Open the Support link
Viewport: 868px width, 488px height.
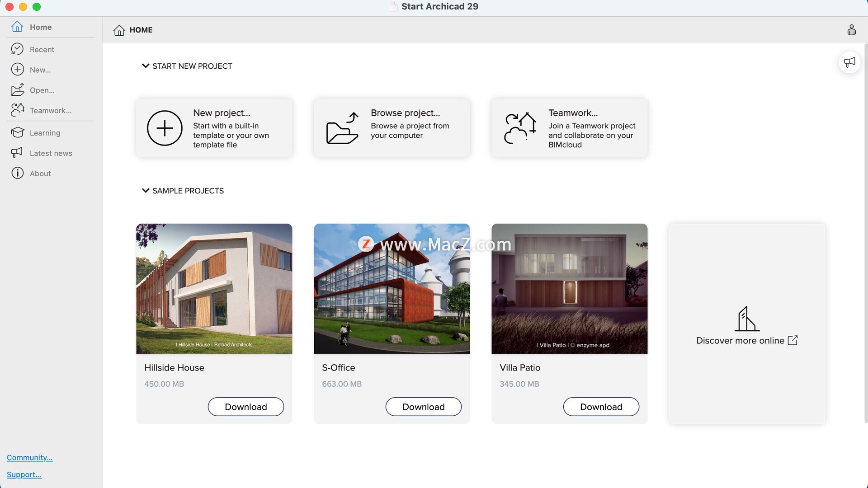coord(24,474)
